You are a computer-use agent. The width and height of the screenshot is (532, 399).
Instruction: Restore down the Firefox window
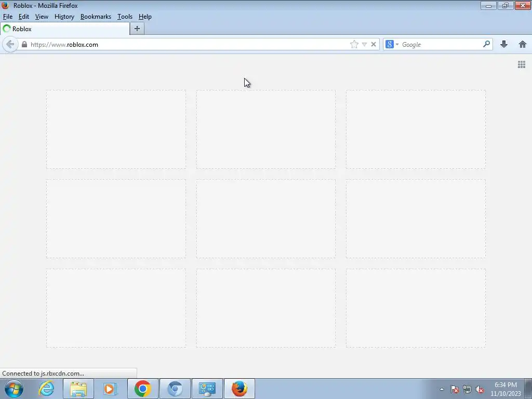tap(506, 5)
